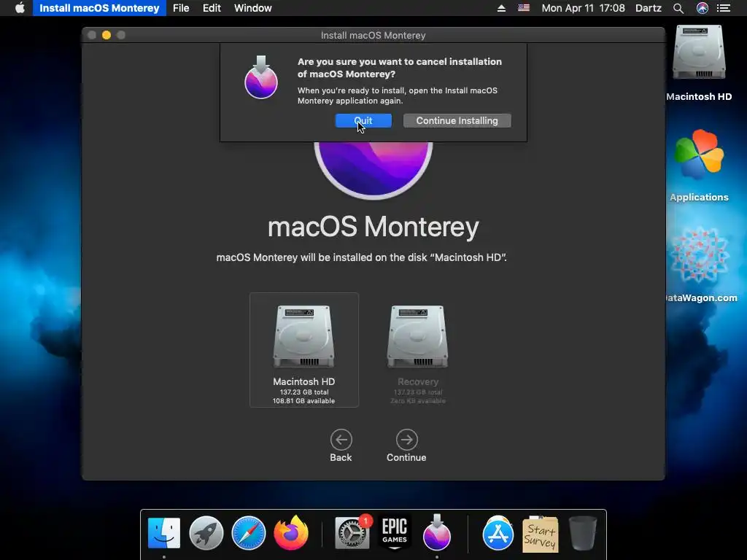747x560 pixels.
Task: Click the "137.23 GB total" text under Macintosh HD
Action: (304, 392)
